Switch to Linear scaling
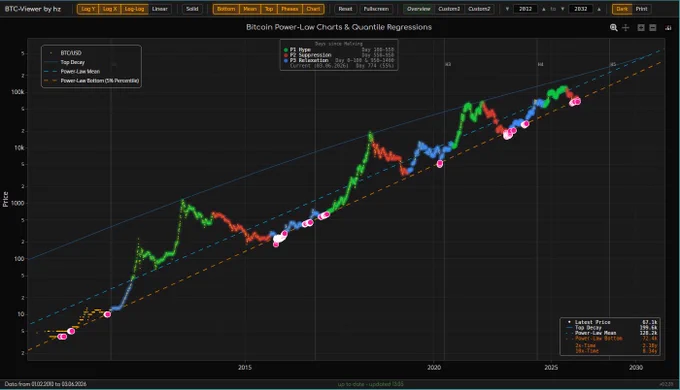The height and width of the screenshot is (390, 680). pyautogui.click(x=160, y=9)
